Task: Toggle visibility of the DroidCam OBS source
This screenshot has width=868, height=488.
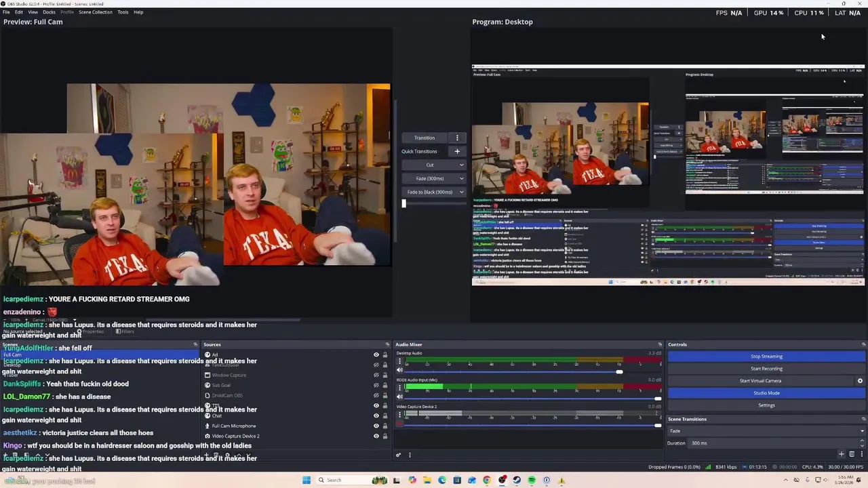Action: [376, 395]
